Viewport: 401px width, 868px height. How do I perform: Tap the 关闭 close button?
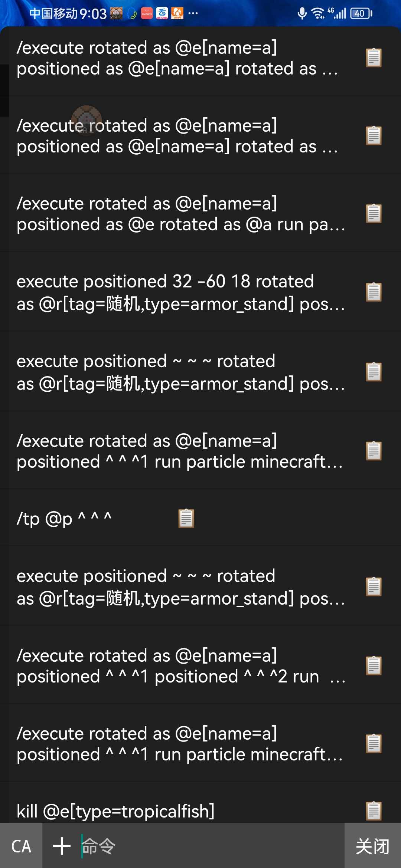point(372,846)
